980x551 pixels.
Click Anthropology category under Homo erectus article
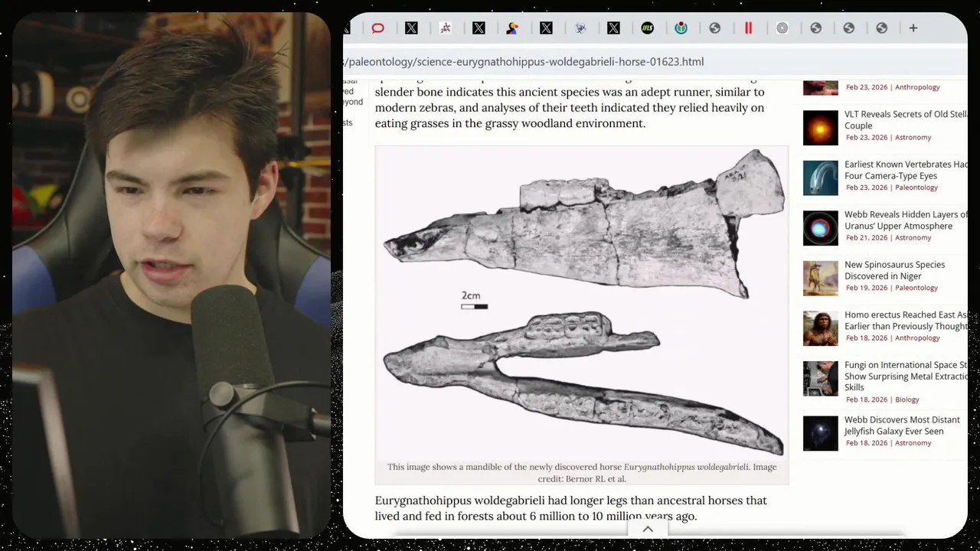coord(917,337)
